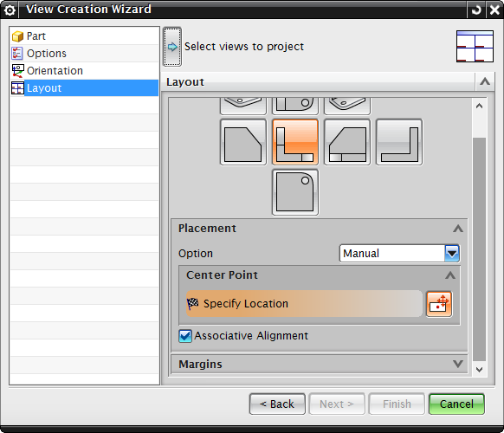Viewport: 504px width, 433px height.
Task: Collapse the Center Point group
Action: tap(450, 275)
